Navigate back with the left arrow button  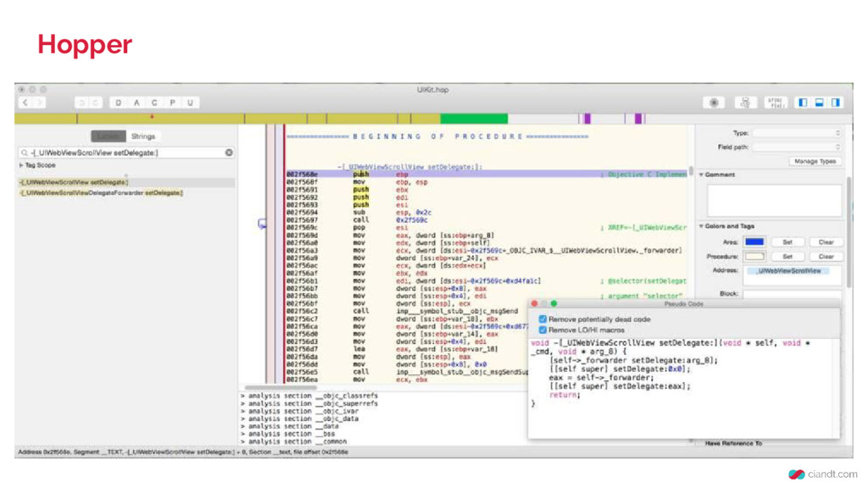point(25,103)
